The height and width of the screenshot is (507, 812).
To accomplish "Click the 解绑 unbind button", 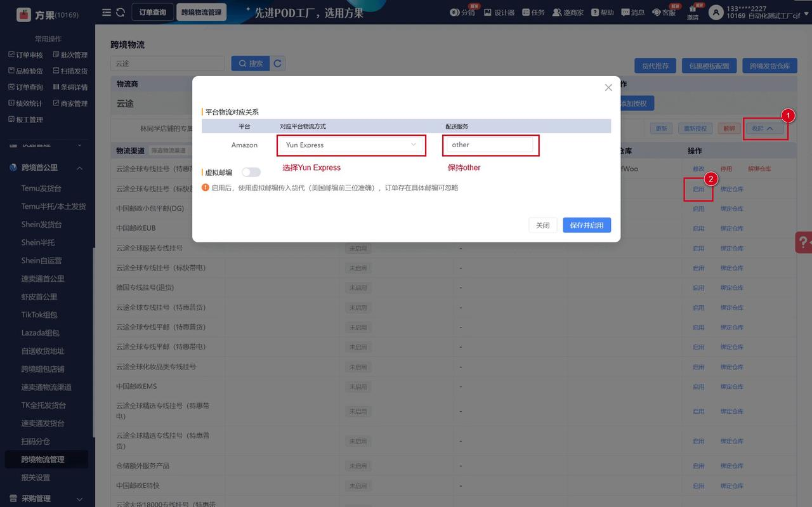I will [x=728, y=128].
